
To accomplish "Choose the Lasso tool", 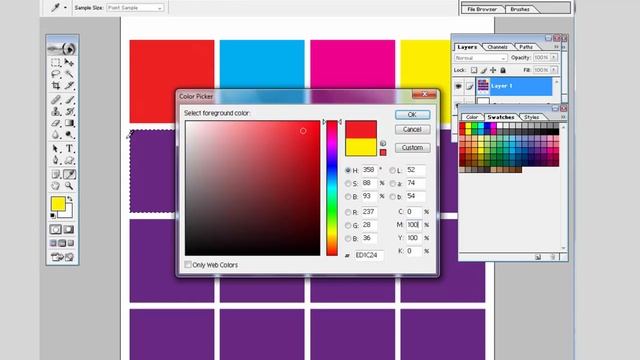I will 56,74.
